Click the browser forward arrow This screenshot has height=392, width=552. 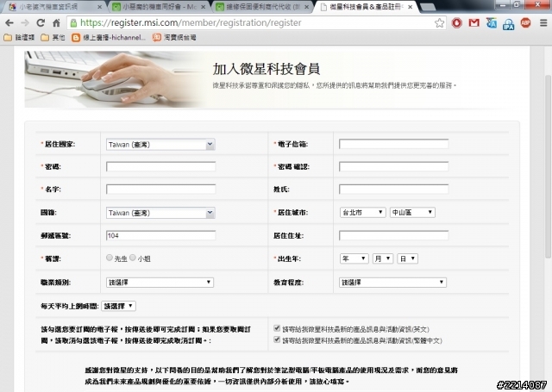point(25,23)
